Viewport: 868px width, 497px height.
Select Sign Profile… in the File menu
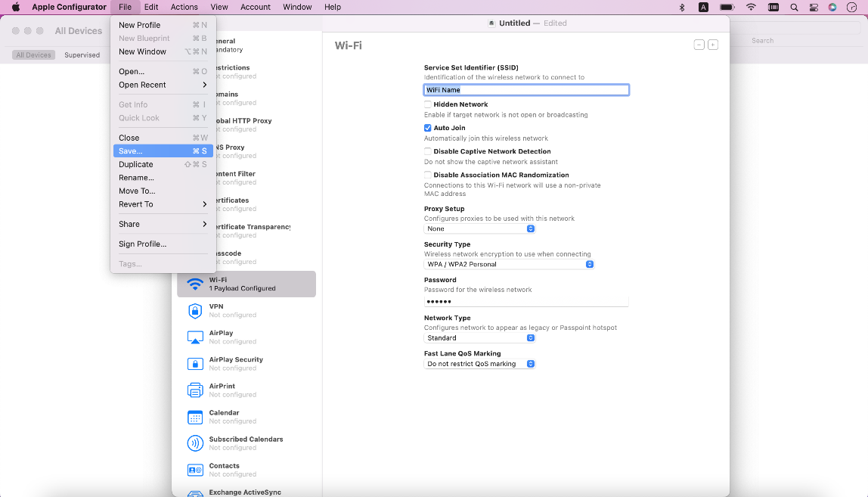(x=163, y=244)
